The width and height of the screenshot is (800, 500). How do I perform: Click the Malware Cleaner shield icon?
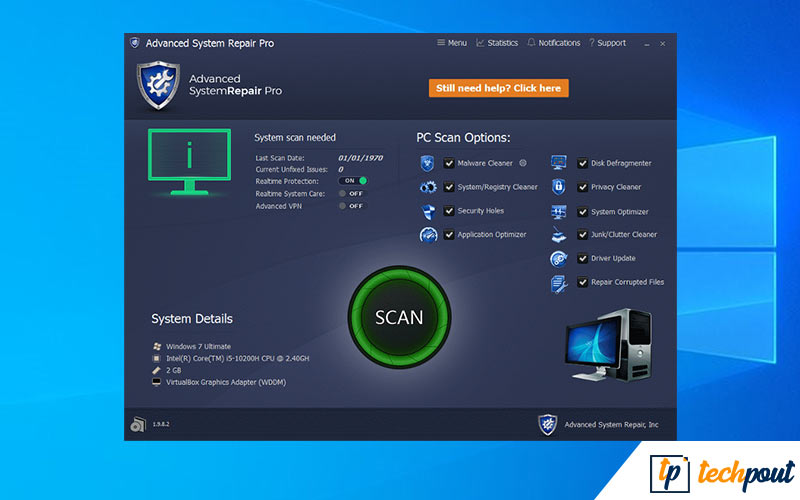click(x=428, y=163)
